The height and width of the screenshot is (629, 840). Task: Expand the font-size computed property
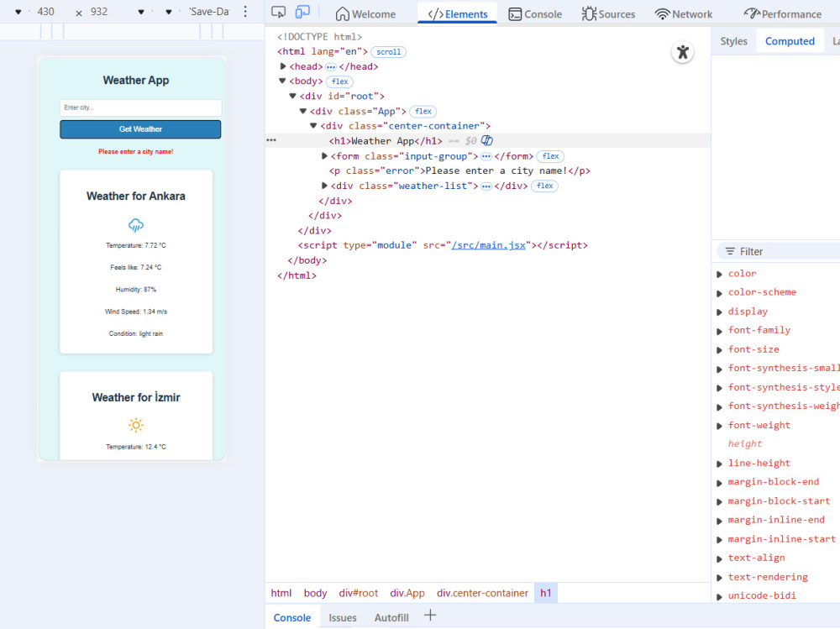[x=720, y=350]
